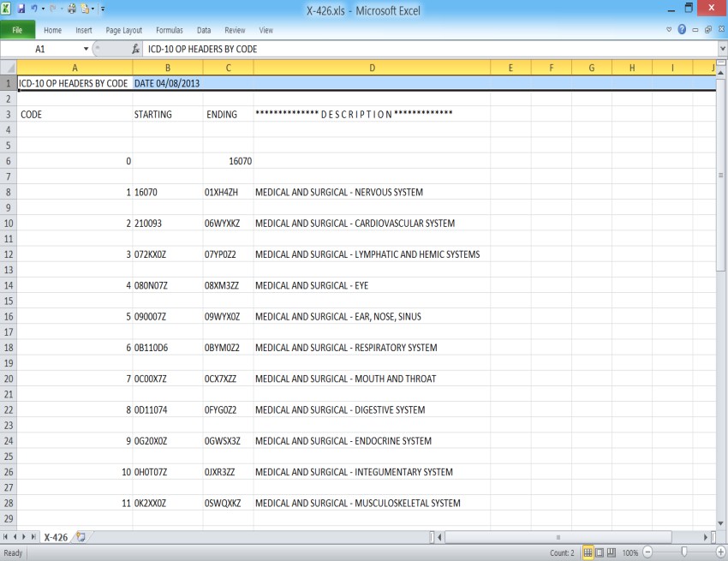Viewport: 728px width, 561px height.
Task: Click the Select All corner button
Action: 9,68
